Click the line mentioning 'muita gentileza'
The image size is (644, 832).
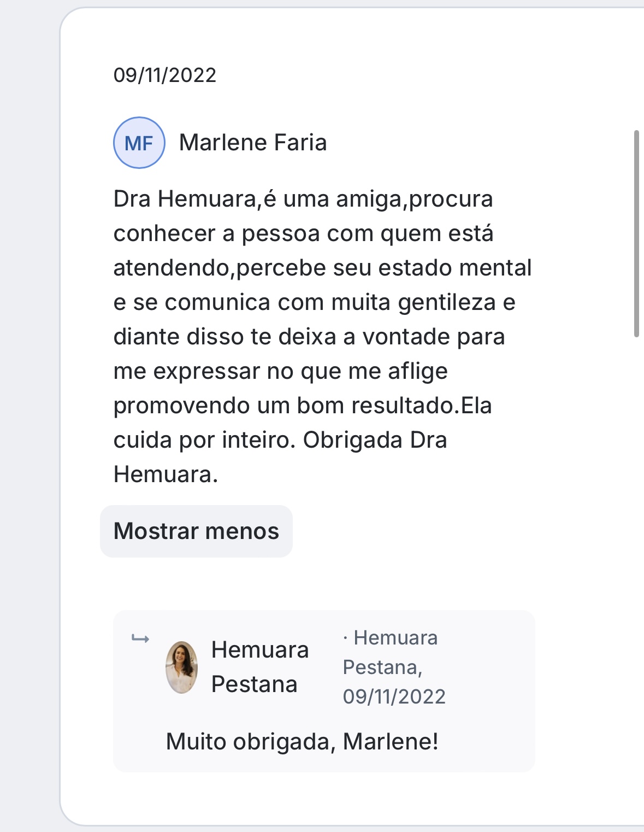pos(314,302)
